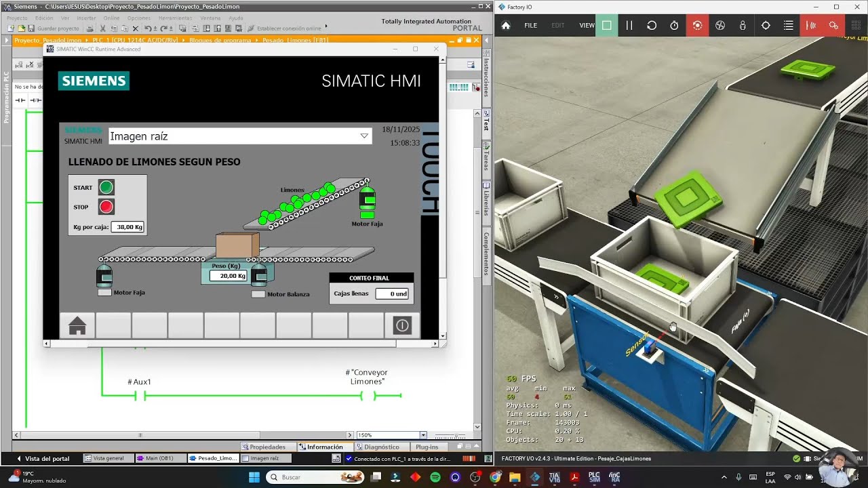Click Peso 20,00 Kg value field
The image size is (868, 488).
coord(229,276)
